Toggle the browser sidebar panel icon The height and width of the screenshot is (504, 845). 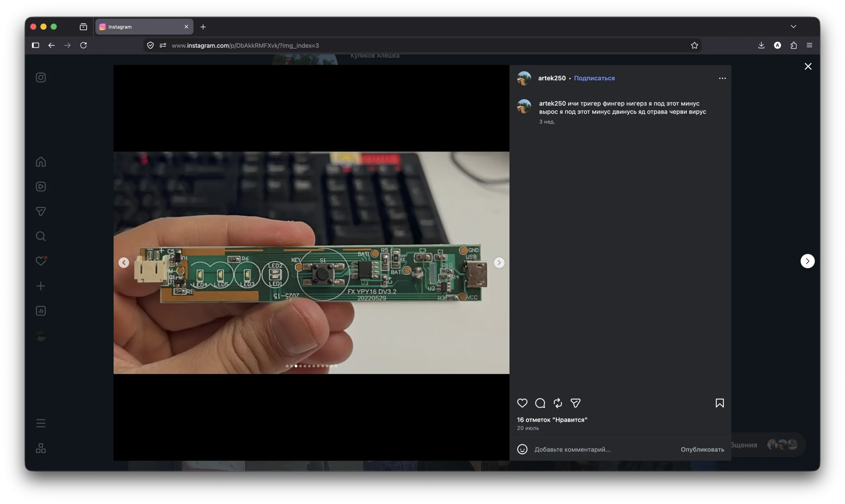coord(35,45)
